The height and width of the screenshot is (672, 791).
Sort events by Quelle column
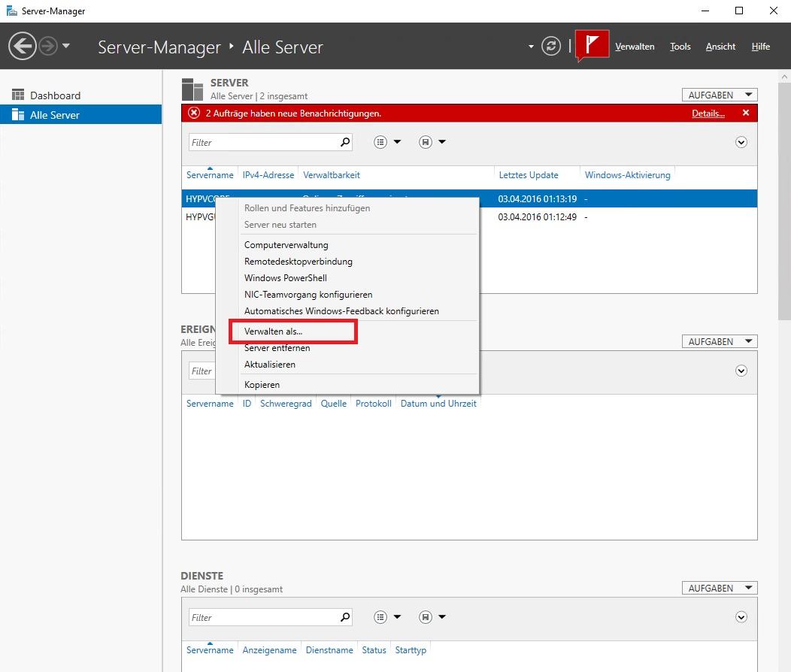[333, 404]
